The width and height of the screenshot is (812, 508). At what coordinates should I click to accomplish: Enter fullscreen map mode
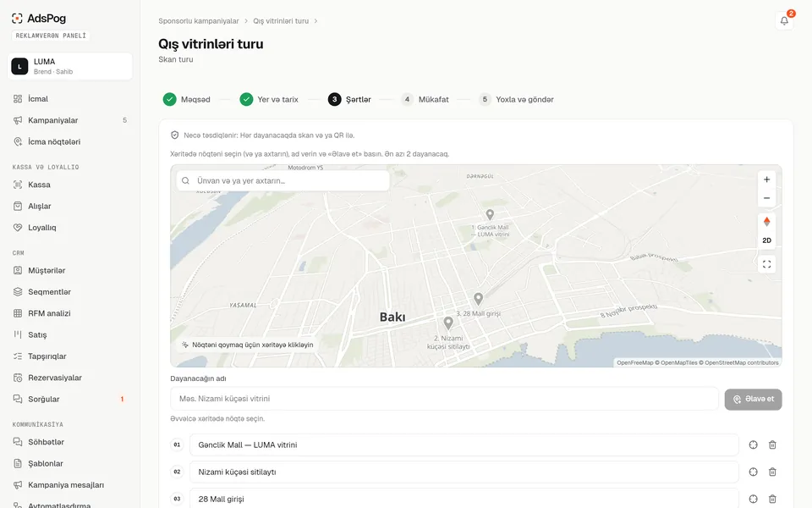pyautogui.click(x=766, y=264)
